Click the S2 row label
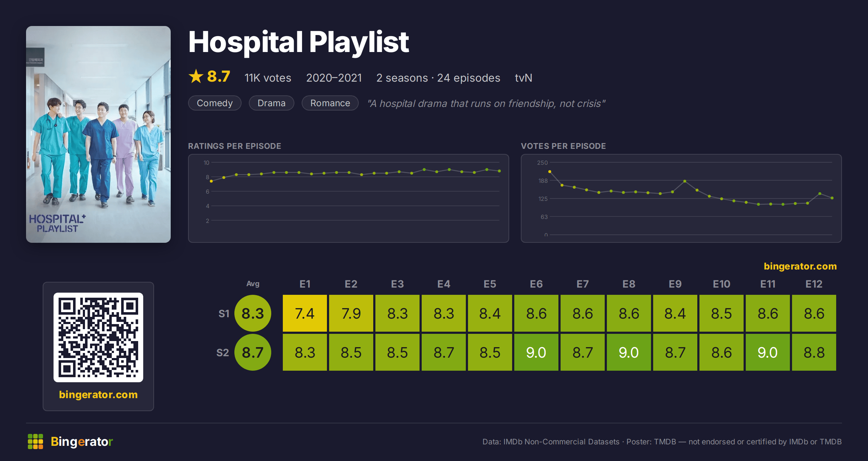Viewport: 868px width, 461px height. pyautogui.click(x=223, y=353)
